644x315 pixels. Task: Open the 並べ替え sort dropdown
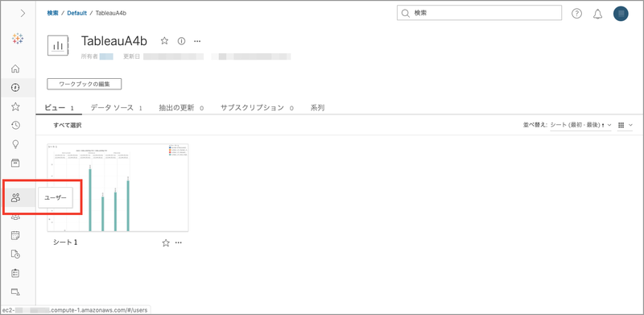click(580, 125)
